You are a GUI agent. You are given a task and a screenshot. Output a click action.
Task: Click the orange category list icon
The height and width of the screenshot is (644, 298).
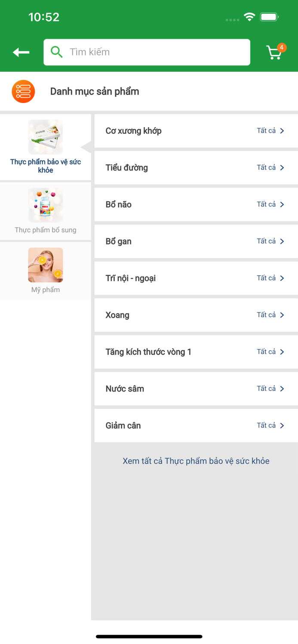coord(23,91)
